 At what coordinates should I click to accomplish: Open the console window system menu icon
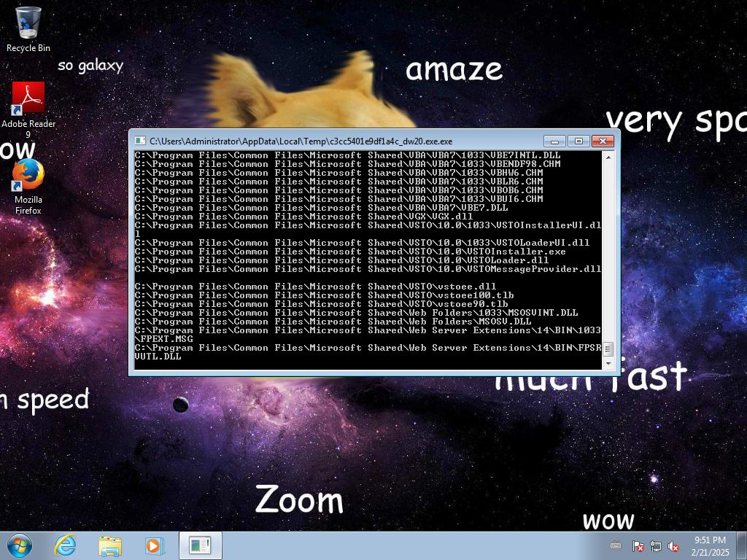(x=140, y=141)
